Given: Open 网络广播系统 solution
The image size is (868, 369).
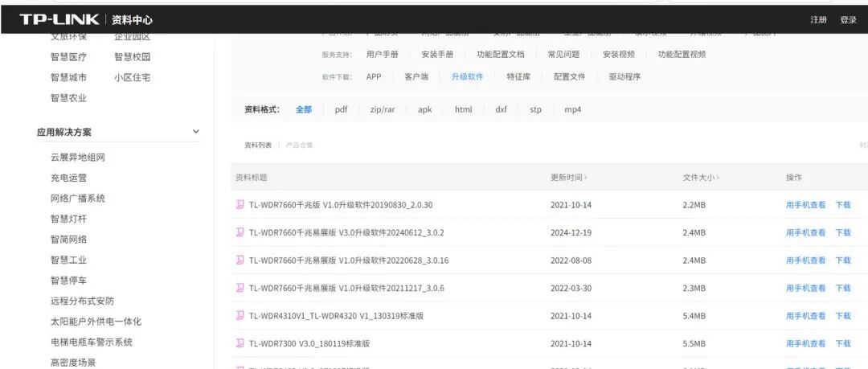Looking at the screenshot, I should click(77, 199).
